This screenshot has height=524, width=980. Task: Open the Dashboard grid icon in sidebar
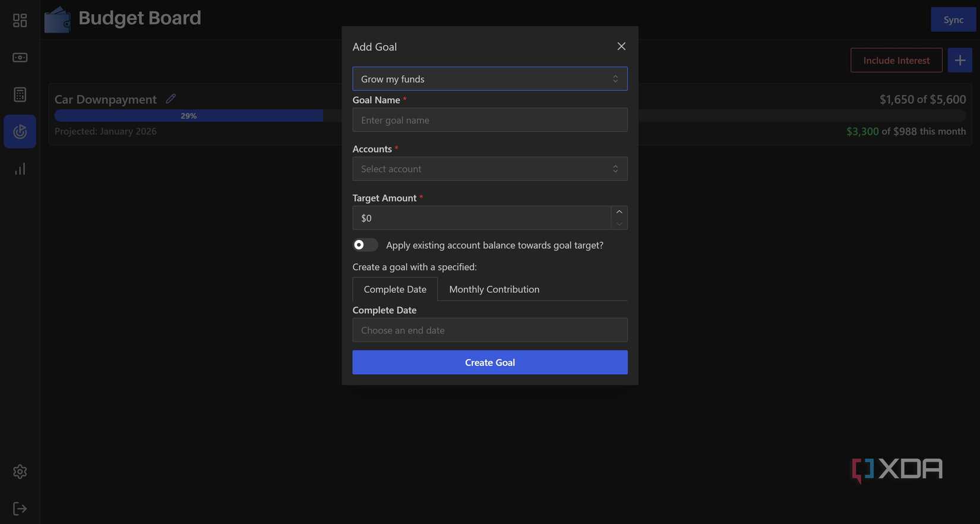(x=20, y=21)
